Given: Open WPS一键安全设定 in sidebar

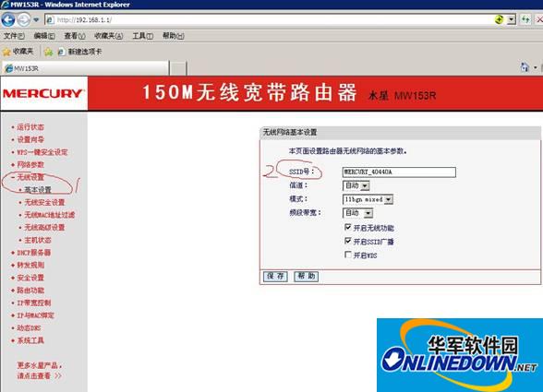Looking at the screenshot, I should tap(42, 152).
